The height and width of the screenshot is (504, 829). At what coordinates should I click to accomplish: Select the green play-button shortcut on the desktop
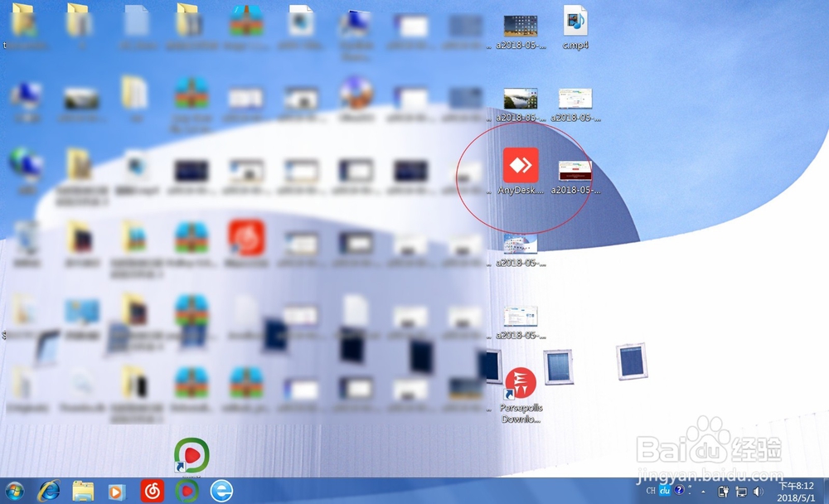pos(191,456)
